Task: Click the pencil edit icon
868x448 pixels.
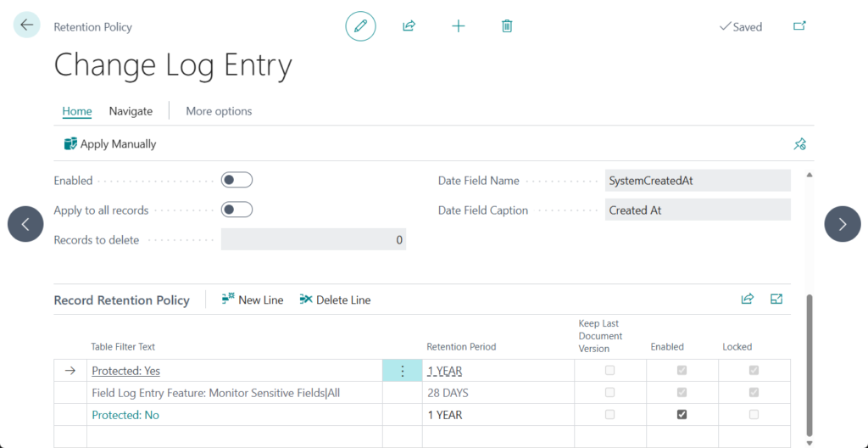Action: [x=360, y=26]
